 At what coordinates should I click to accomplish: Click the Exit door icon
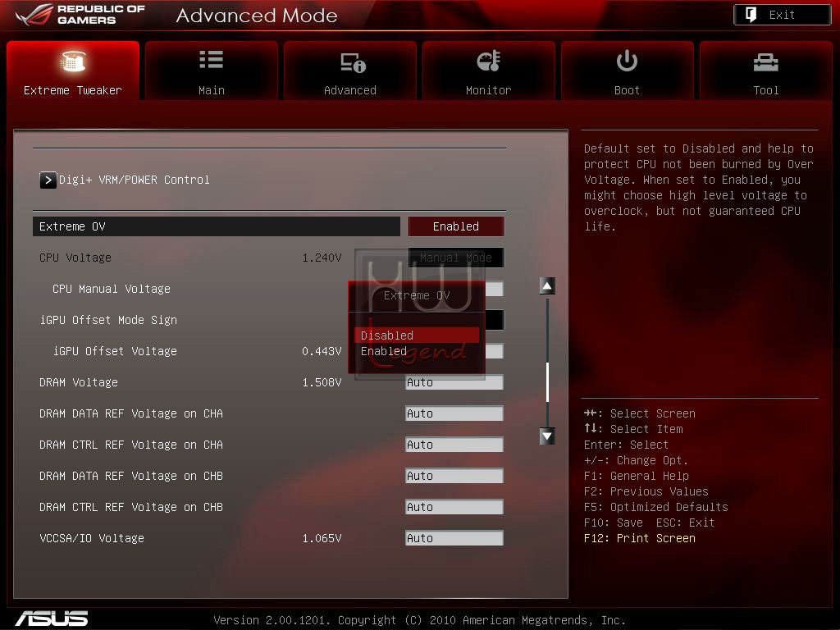[x=751, y=15]
